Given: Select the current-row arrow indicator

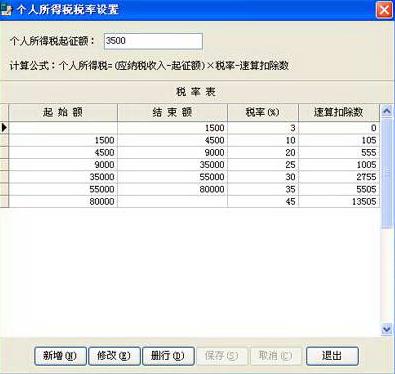Looking at the screenshot, I should pyautogui.click(x=4, y=128).
